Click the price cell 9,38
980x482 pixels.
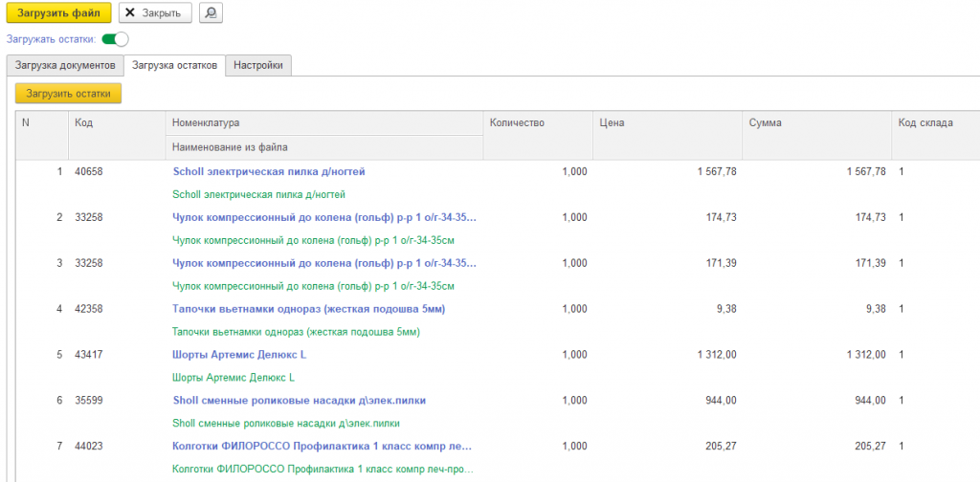point(727,309)
